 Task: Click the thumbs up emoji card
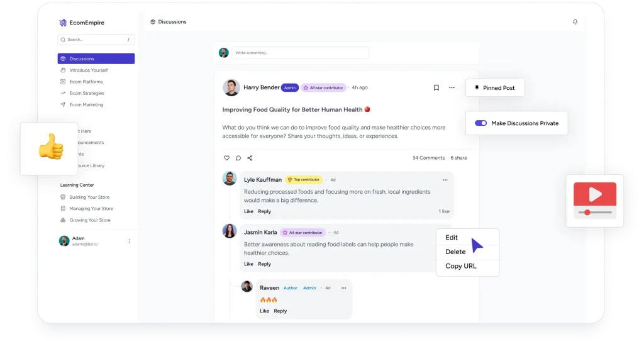pos(49,148)
